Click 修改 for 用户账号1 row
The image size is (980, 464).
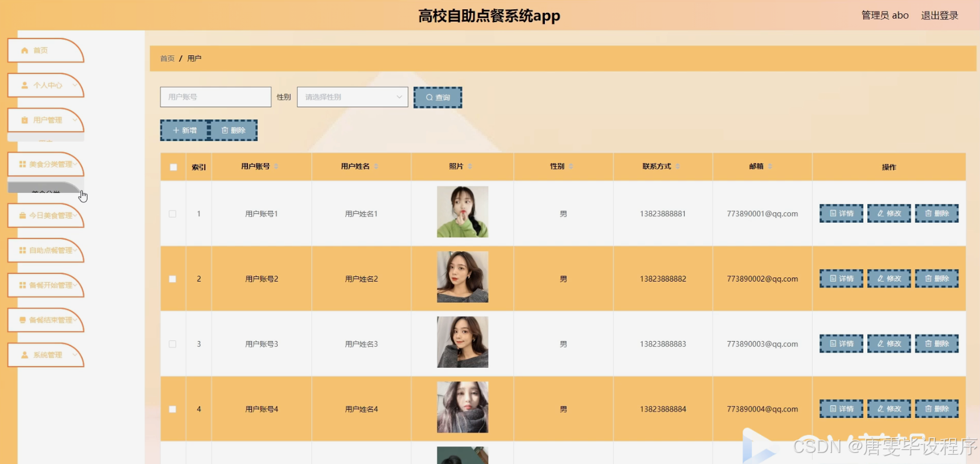(889, 213)
